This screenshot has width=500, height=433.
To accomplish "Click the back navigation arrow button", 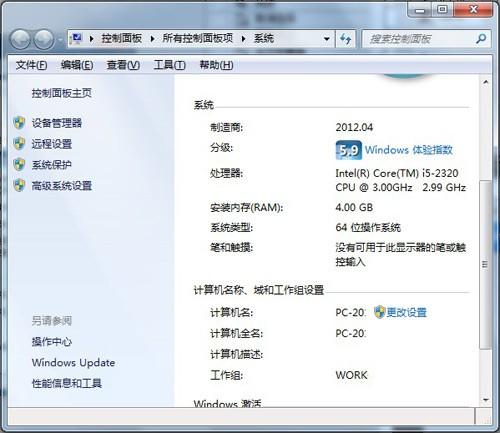I will [21, 40].
